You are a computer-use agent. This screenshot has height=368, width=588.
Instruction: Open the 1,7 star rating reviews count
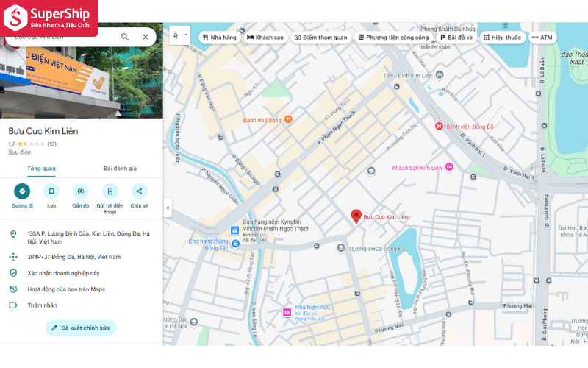(51, 144)
